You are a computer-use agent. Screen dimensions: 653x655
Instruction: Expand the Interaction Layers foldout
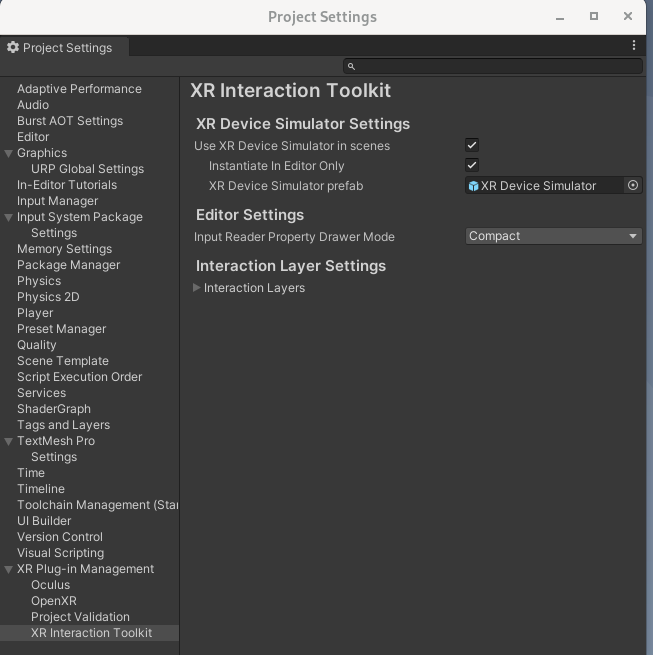pyautogui.click(x=197, y=288)
